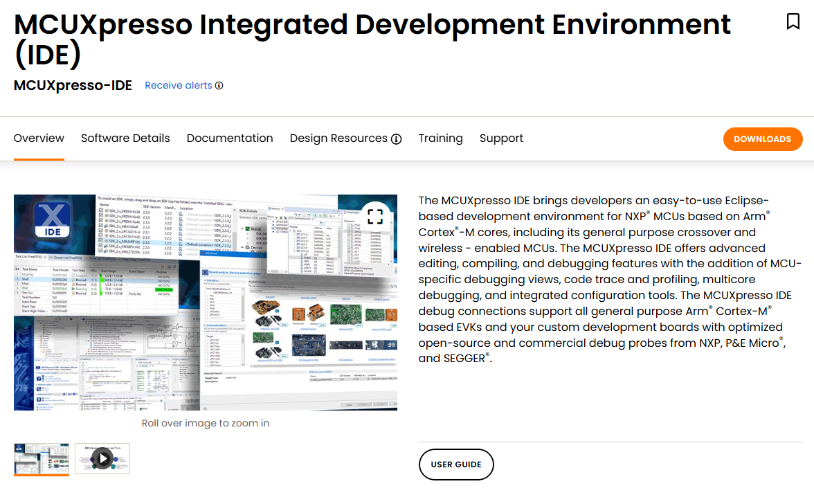814x504 pixels.
Task: Expand the product image to fullscreen
Action: point(375,217)
